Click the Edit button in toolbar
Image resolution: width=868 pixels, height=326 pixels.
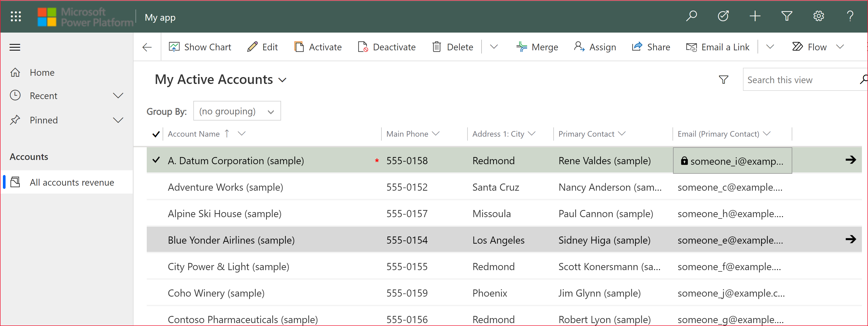263,47
